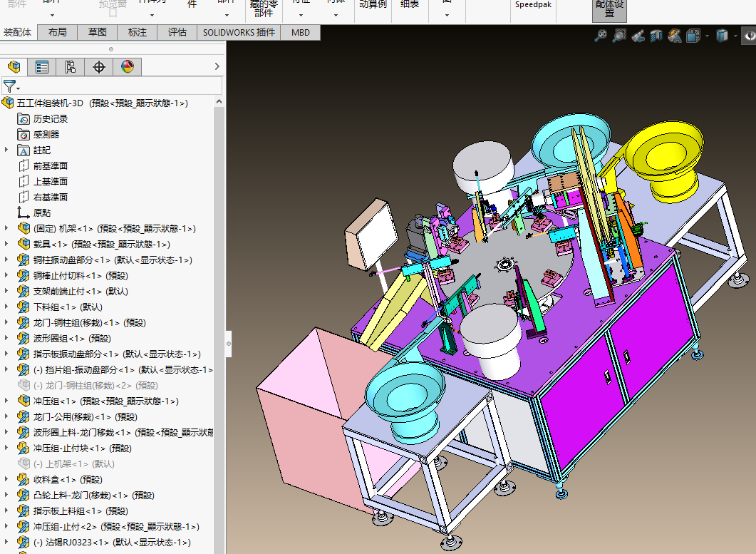Image resolution: width=756 pixels, height=554 pixels.
Task: Open the DimXpertManager crosshair tab
Action: click(99, 67)
